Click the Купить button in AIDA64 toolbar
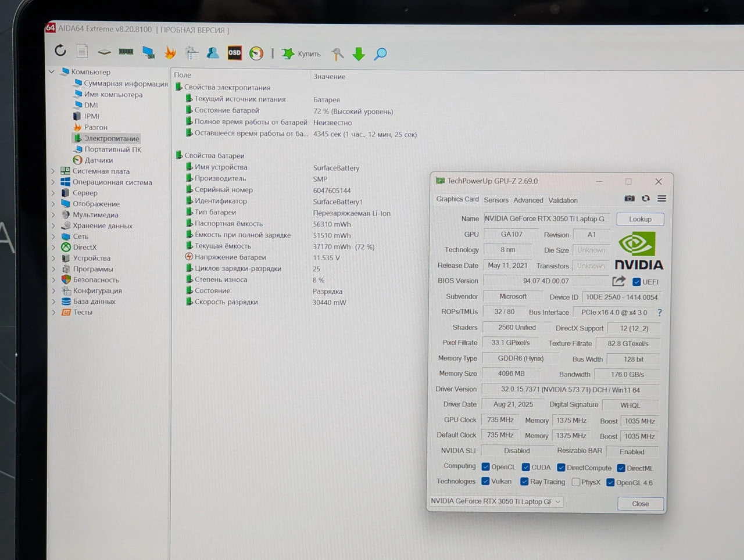This screenshot has height=560, width=744. pos(302,54)
